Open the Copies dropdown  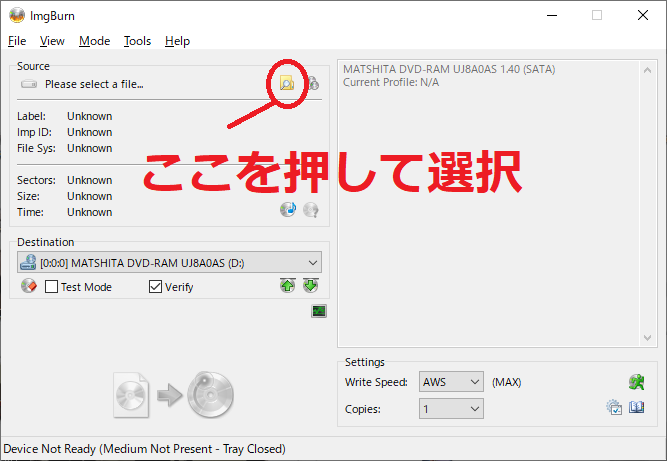[x=451, y=409]
